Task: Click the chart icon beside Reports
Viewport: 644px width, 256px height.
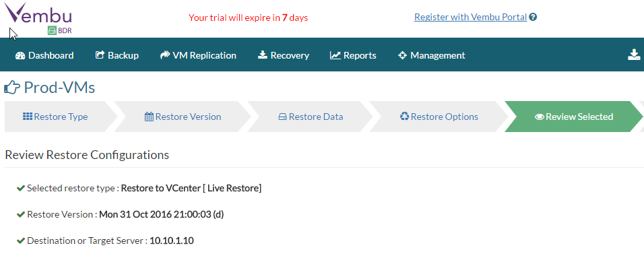Action: tap(335, 55)
